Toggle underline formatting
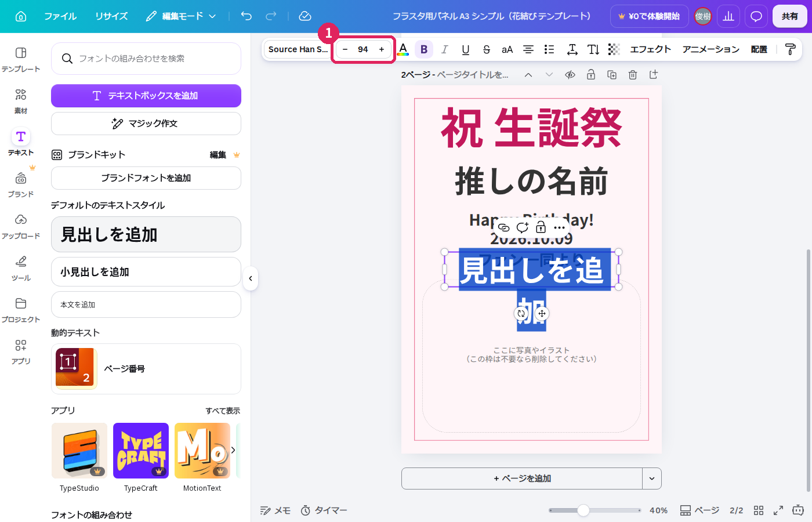 pyautogui.click(x=466, y=49)
